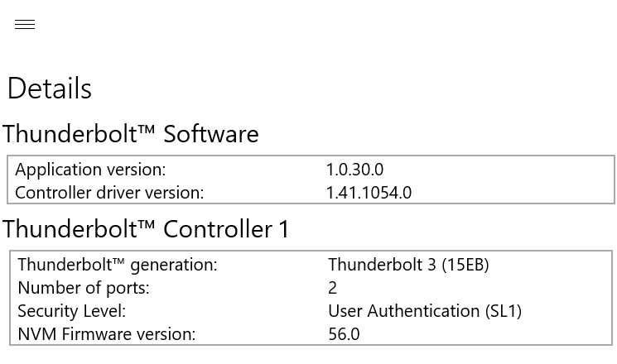The width and height of the screenshot is (617, 364).
Task: Select the Thunderbolt™ Controller 1 heading
Action: tap(146, 229)
